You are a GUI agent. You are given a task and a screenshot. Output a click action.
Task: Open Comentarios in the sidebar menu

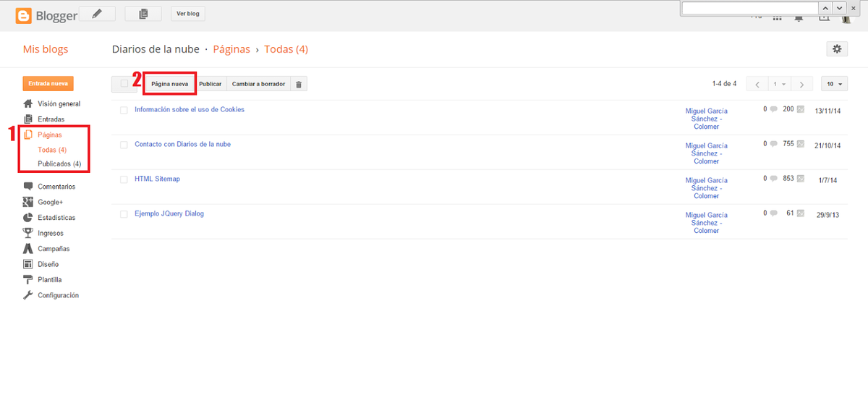click(56, 187)
